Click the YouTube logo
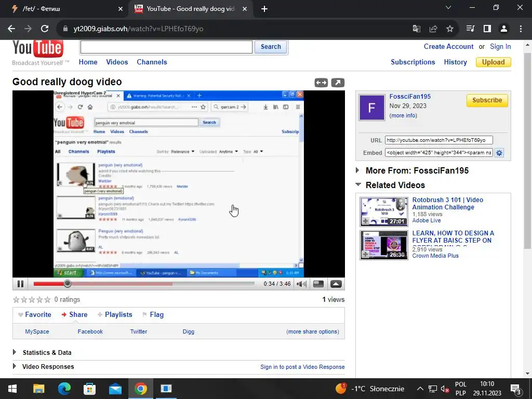The image size is (532, 399). (37, 48)
